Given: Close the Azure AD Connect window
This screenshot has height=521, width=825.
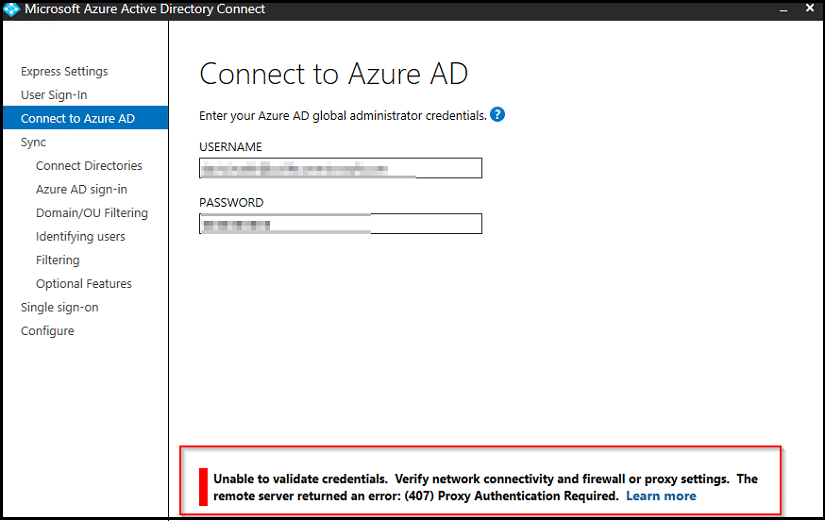Looking at the screenshot, I should [x=810, y=8].
